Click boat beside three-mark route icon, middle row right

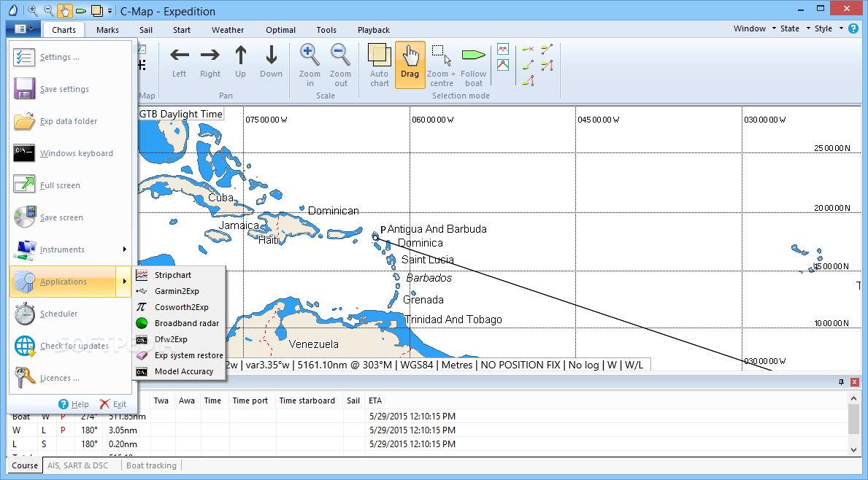pos(547,65)
